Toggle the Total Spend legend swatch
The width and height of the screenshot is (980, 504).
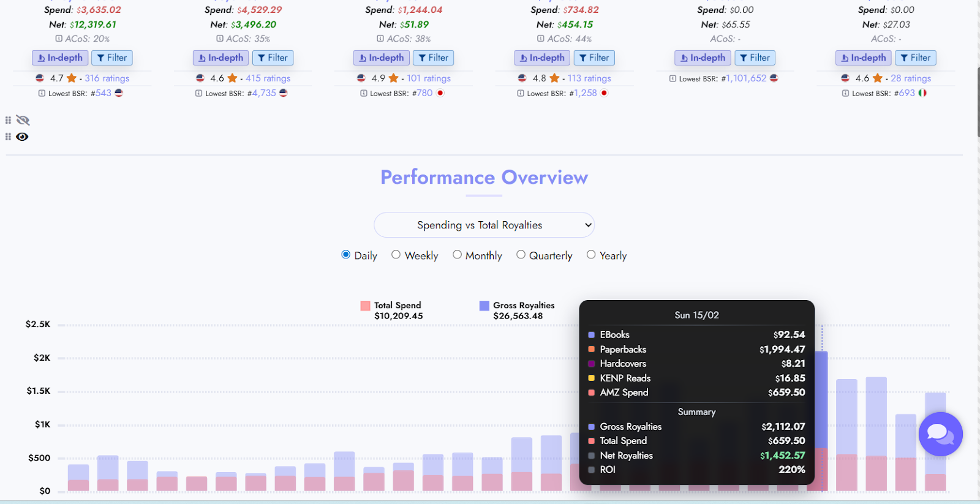pyautogui.click(x=366, y=306)
